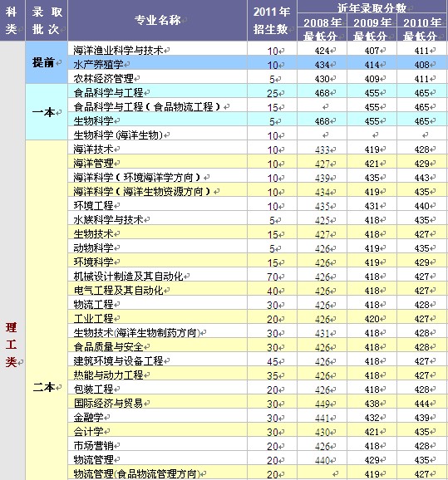Click 2008 score 430 for 农林经济管理
This screenshot has height=480, width=448.
pos(322,79)
